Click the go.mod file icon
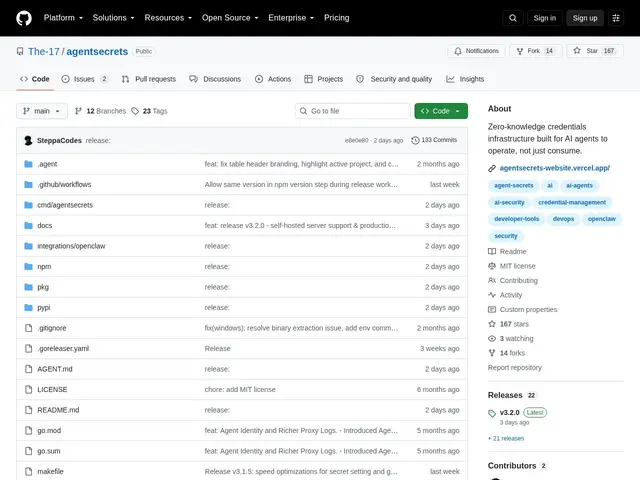This screenshot has width=640, height=480. (28, 430)
